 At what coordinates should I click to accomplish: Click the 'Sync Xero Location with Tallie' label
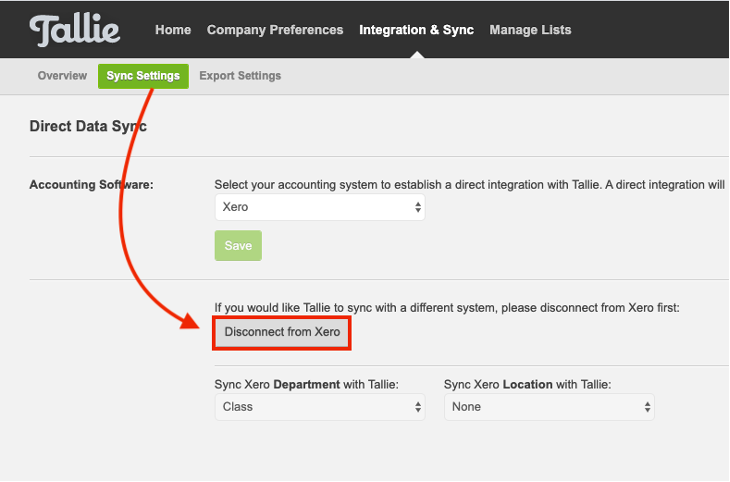(x=527, y=385)
